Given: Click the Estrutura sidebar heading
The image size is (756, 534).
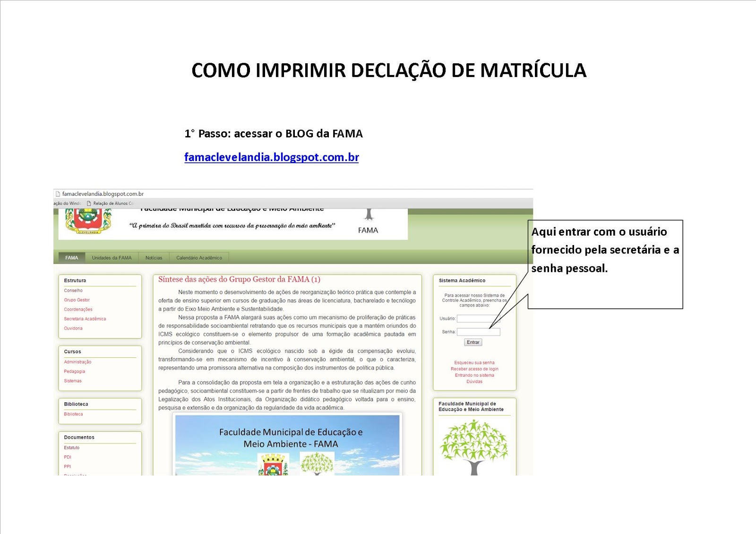Looking at the screenshot, I should click(x=75, y=280).
